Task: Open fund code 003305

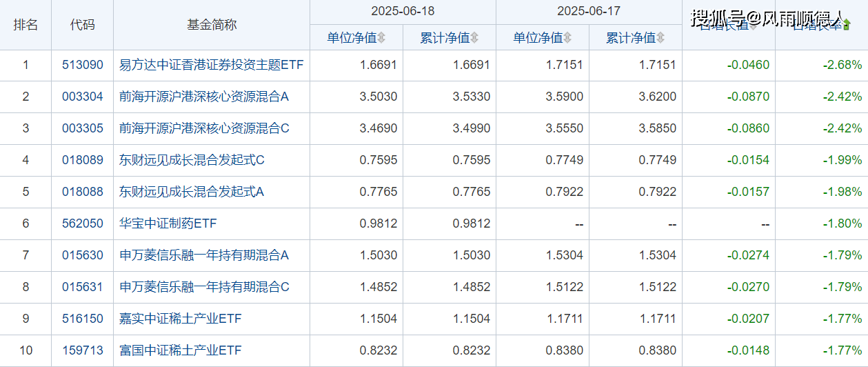Action: (x=83, y=129)
